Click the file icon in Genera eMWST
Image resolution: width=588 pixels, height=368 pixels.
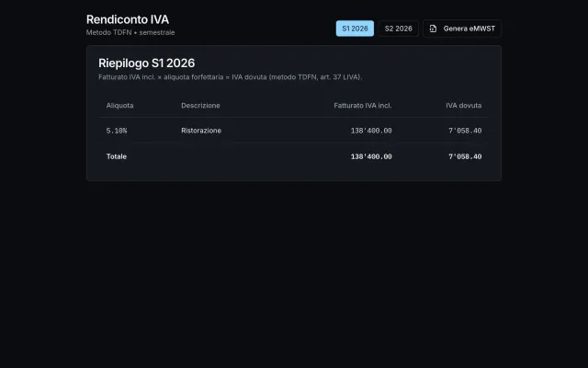(x=433, y=29)
